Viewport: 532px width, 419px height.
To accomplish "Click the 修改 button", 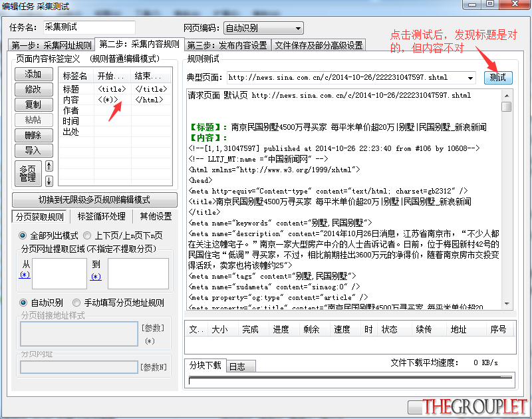I will pyautogui.click(x=34, y=90).
